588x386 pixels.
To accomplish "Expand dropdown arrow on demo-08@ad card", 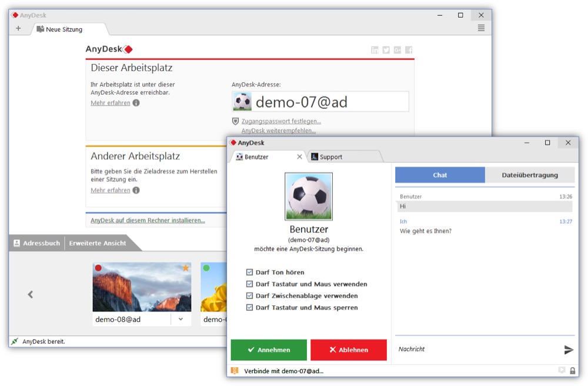I will pos(181,320).
